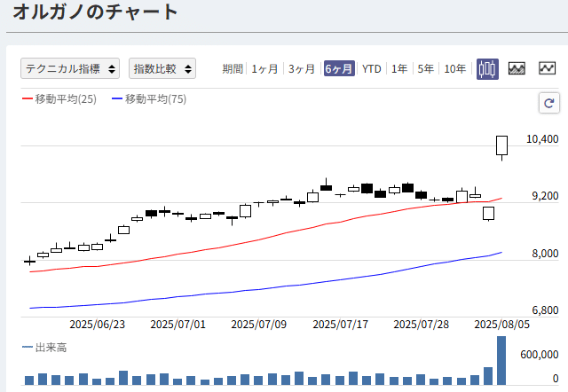Click the 8,000 price axis label
Screen dimensions: 568x392
coord(545,254)
